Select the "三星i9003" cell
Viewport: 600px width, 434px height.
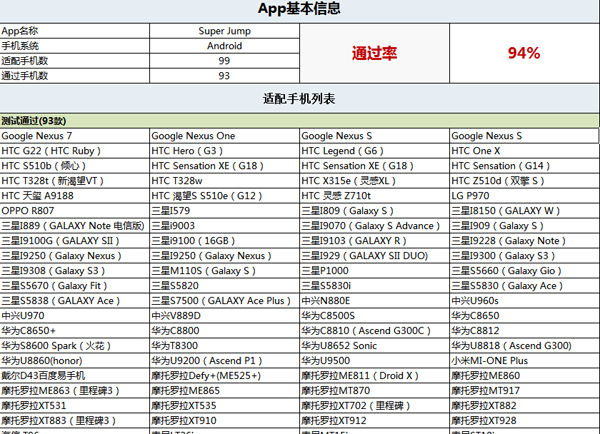point(224,226)
